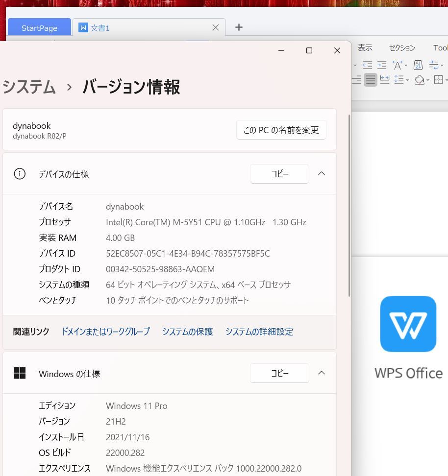This screenshot has width=448, height=476.
Task: Open ドメインまたはワークグループ link
Action: pos(106,332)
